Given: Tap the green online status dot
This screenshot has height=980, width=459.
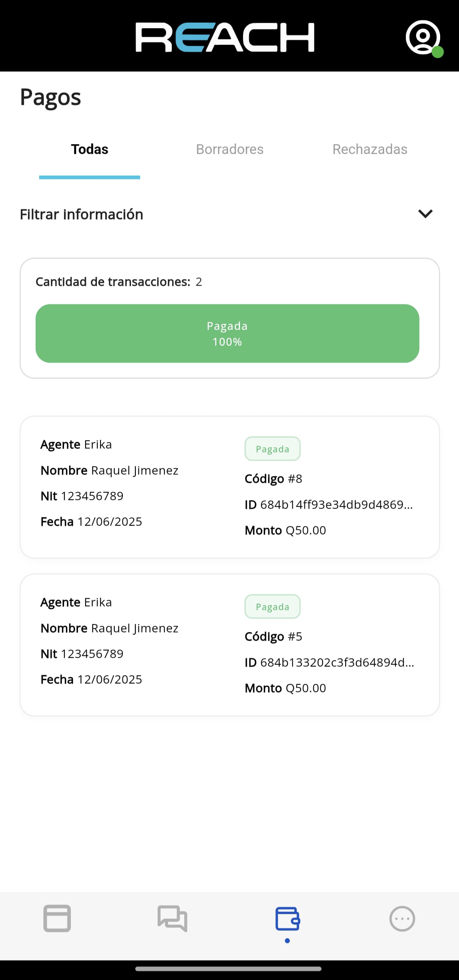Looking at the screenshot, I should point(438,52).
